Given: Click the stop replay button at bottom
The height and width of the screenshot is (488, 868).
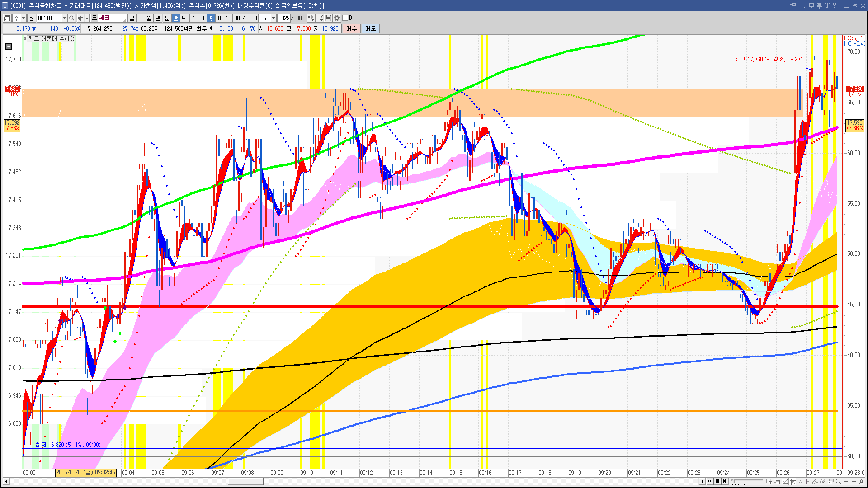Looking at the screenshot, I should [x=717, y=481].
